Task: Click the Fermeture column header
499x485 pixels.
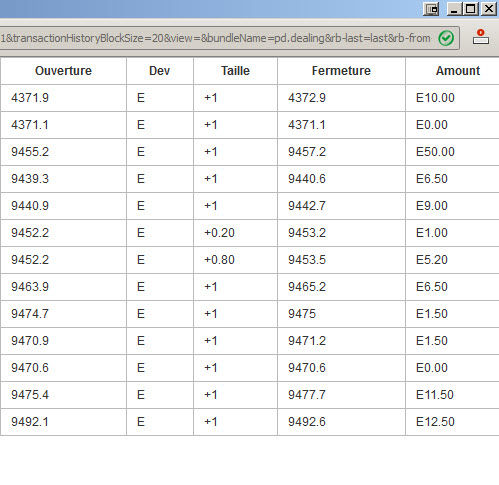Action: coord(341,71)
